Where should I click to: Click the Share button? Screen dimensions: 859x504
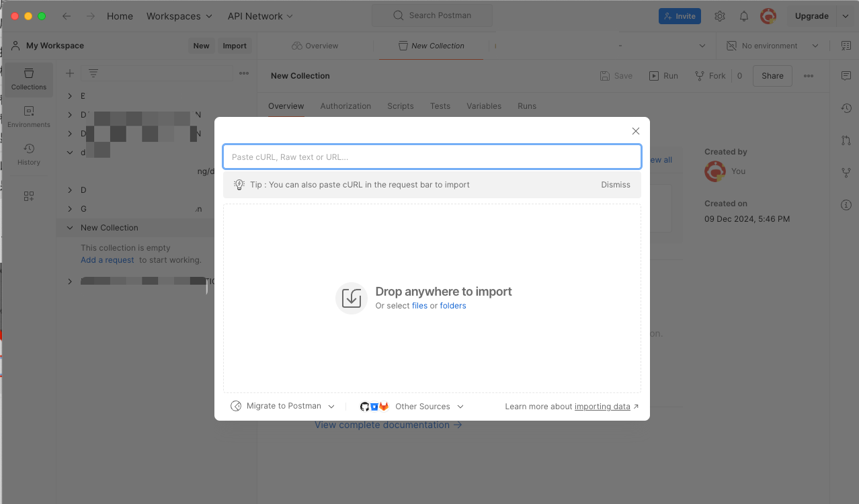pyautogui.click(x=772, y=76)
